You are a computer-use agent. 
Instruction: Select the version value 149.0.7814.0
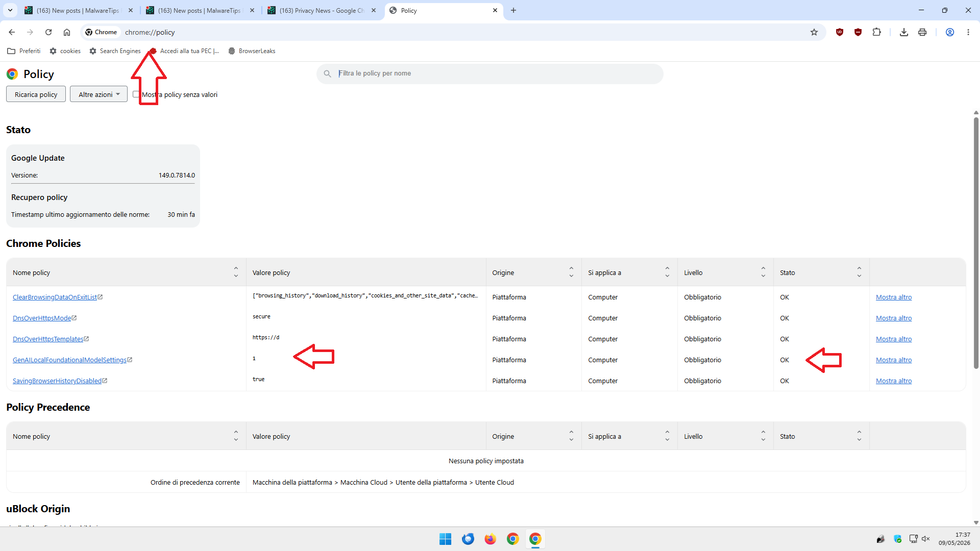click(x=177, y=175)
